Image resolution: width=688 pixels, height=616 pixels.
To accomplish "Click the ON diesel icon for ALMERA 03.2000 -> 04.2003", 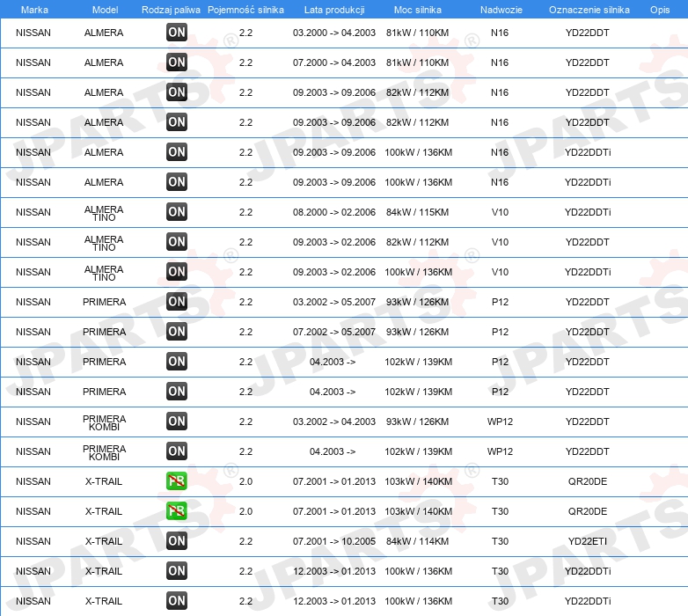I will 176,32.
